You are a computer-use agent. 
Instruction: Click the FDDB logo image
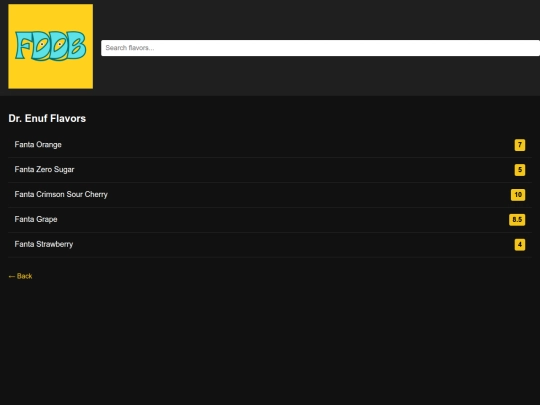(x=51, y=46)
